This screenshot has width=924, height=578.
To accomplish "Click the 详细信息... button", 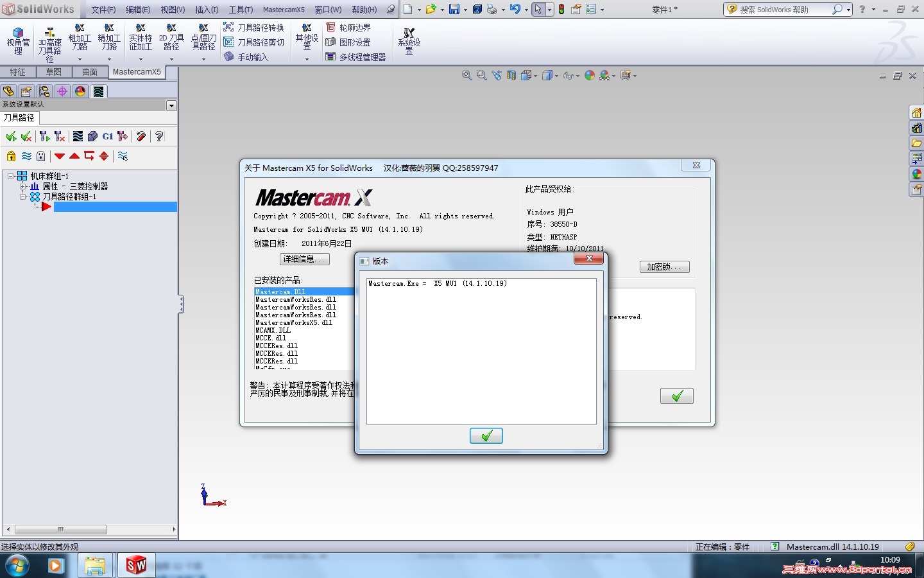I will tap(305, 259).
